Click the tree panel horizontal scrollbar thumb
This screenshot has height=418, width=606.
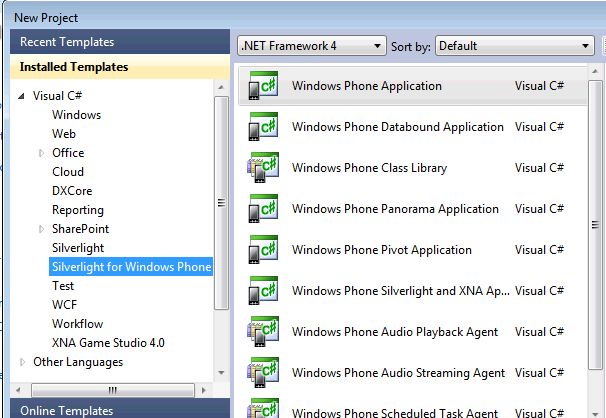pyautogui.click(x=112, y=390)
